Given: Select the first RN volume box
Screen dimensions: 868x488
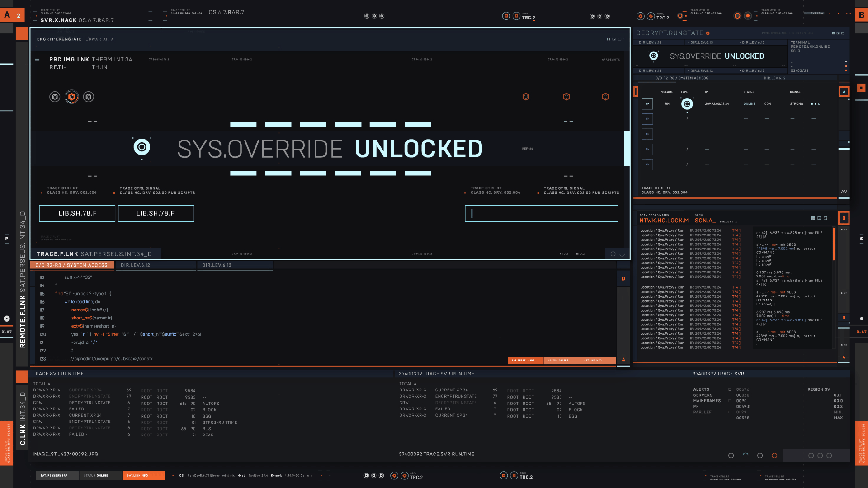Looking at the screenshot, I should (647, 104).
